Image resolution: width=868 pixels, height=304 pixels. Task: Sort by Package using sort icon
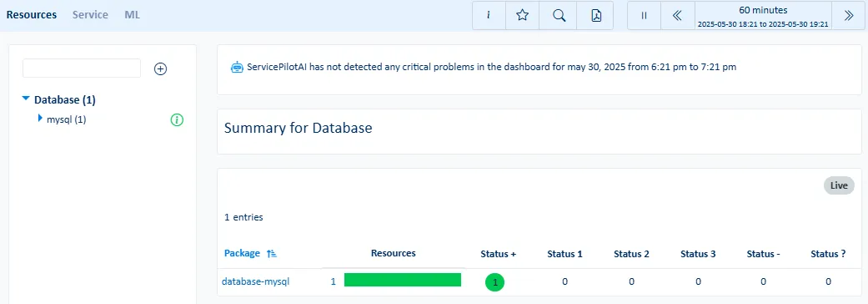(x=271, y=254)
